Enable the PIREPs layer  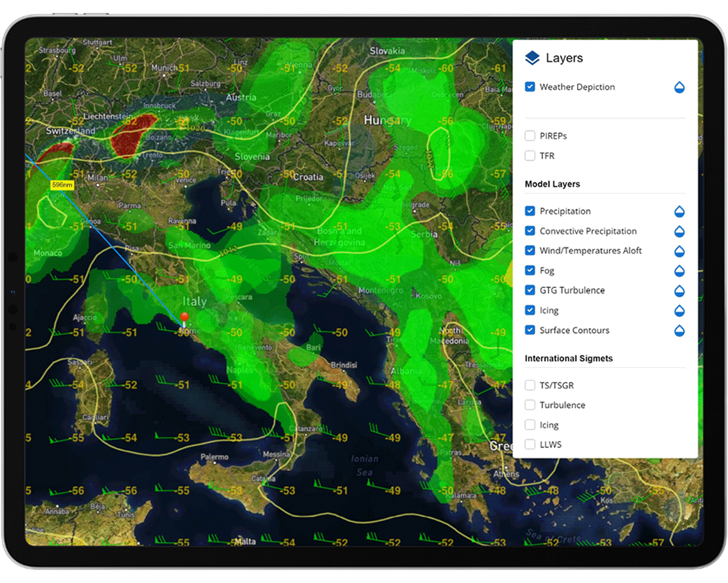point(530,135)
